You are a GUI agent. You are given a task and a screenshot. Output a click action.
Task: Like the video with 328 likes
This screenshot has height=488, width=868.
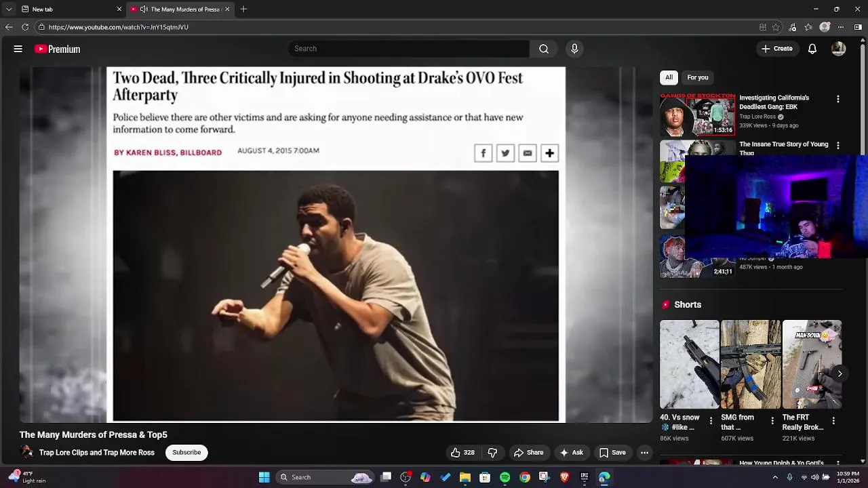click(x=463, y=453)
